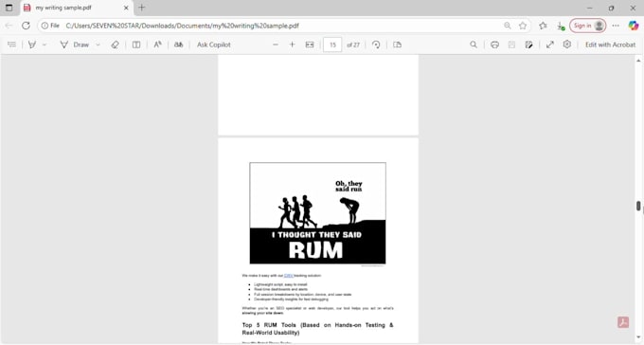Click the scrollbar down arrow
The image size is (644, 345).
pyautogui.click(x=638, y=337)
